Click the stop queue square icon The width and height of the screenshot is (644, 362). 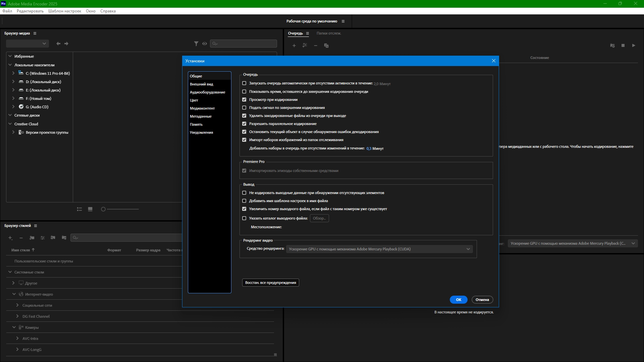[623, 46]
